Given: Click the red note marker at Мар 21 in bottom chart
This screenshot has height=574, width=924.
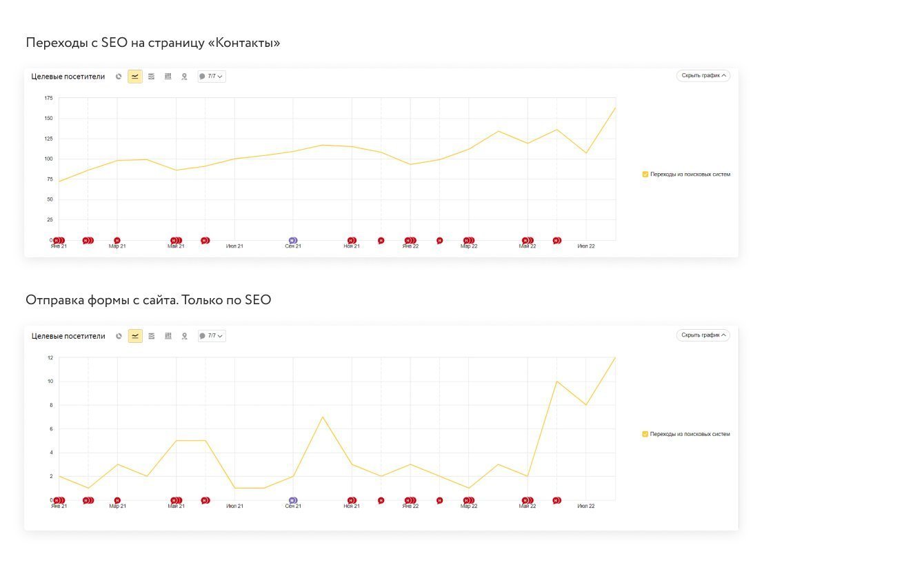Looking at the screenshot, I should pos(117,500).
